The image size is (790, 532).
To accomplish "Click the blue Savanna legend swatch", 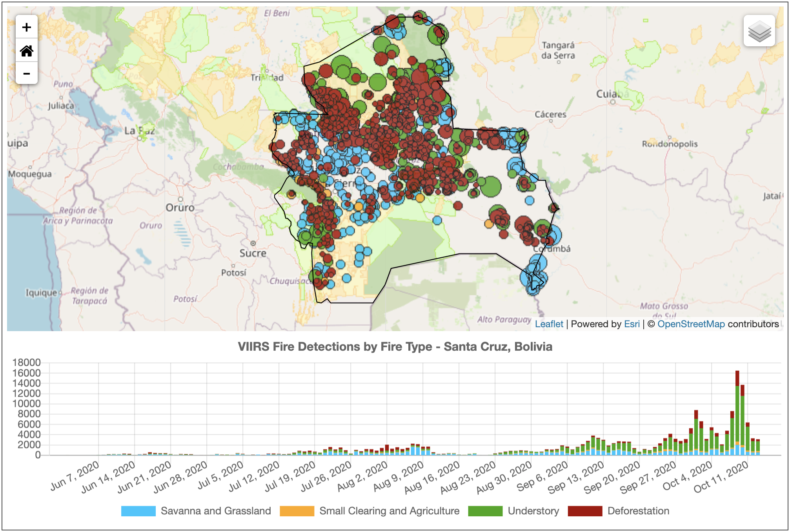I will tap(138, 511).
